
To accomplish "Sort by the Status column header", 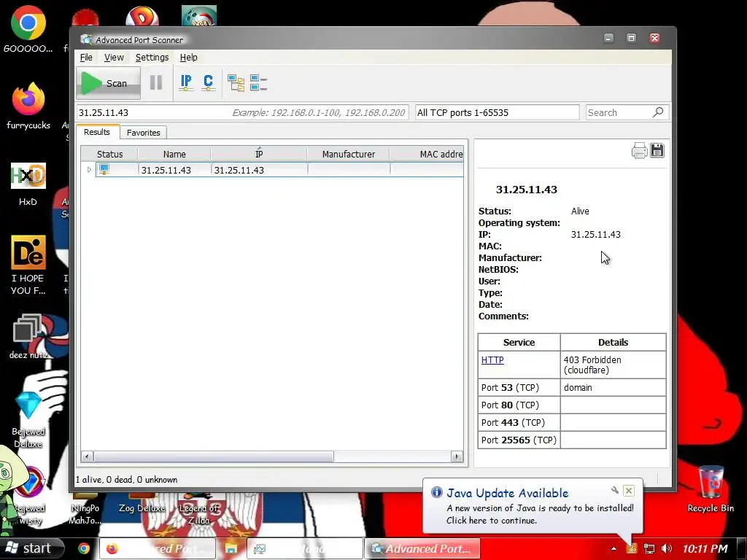I will (x=109, y=154).
